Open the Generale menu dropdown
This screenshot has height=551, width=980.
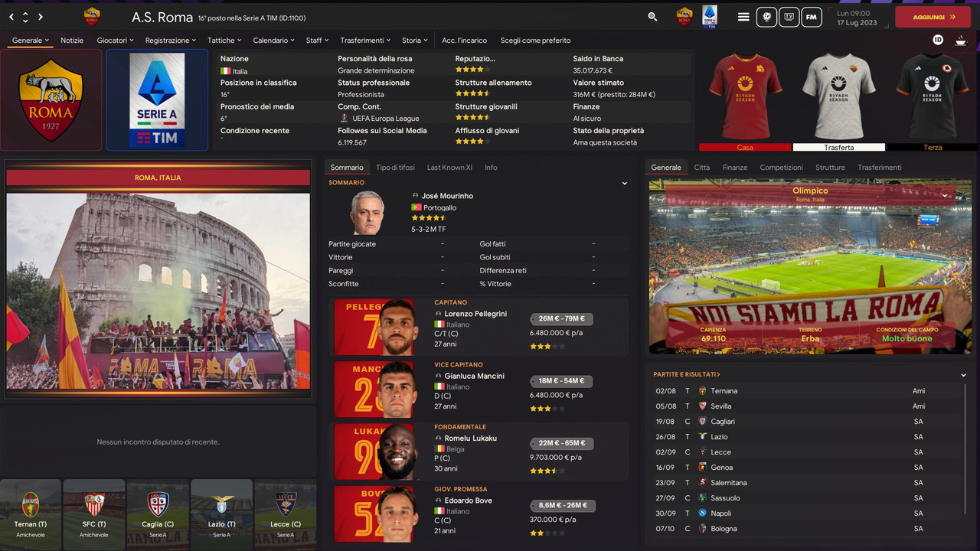point(31,41)
